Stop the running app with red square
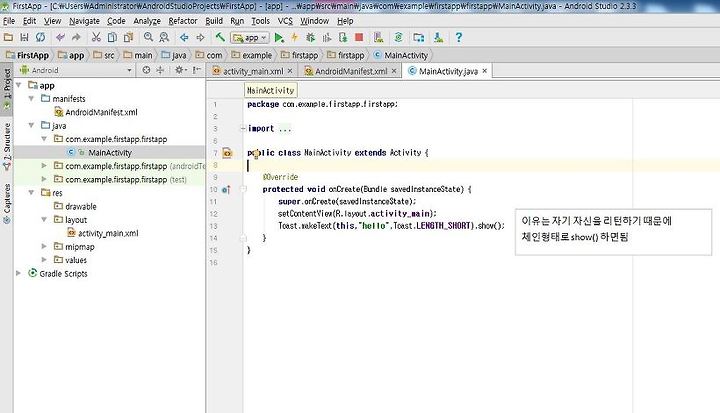The height and width of the screenshot is (413, 720). [x=359, y=37]
